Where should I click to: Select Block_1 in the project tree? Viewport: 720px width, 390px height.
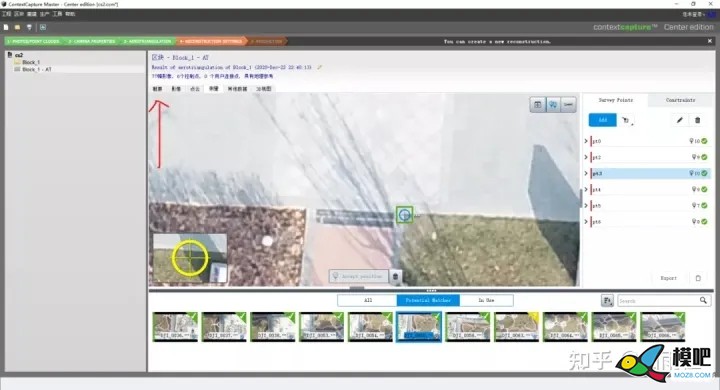31,62
